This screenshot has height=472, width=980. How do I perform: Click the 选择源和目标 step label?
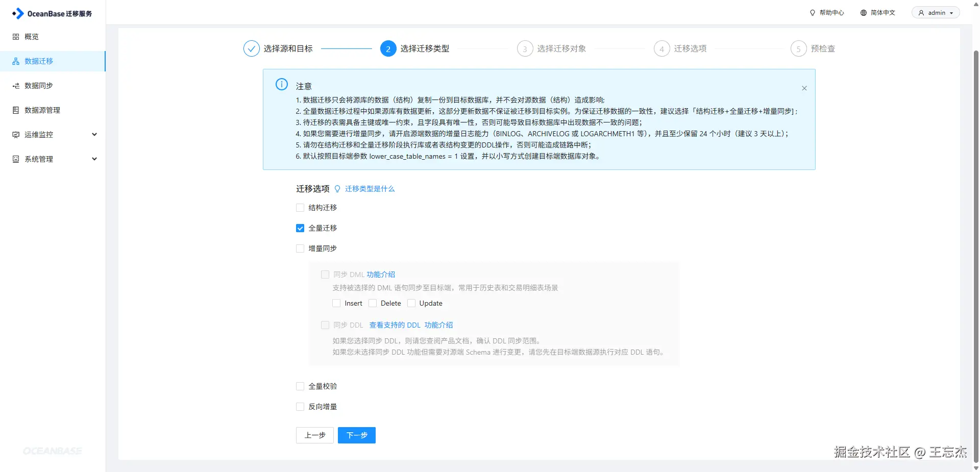pyautogui.click(x=288, y=48)
